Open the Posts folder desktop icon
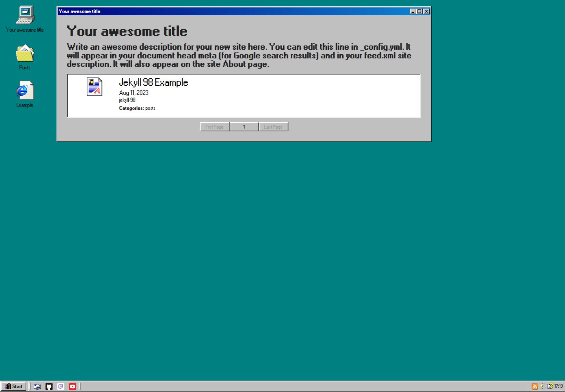This screenshot has height=392, width=565. pos(25,57)
